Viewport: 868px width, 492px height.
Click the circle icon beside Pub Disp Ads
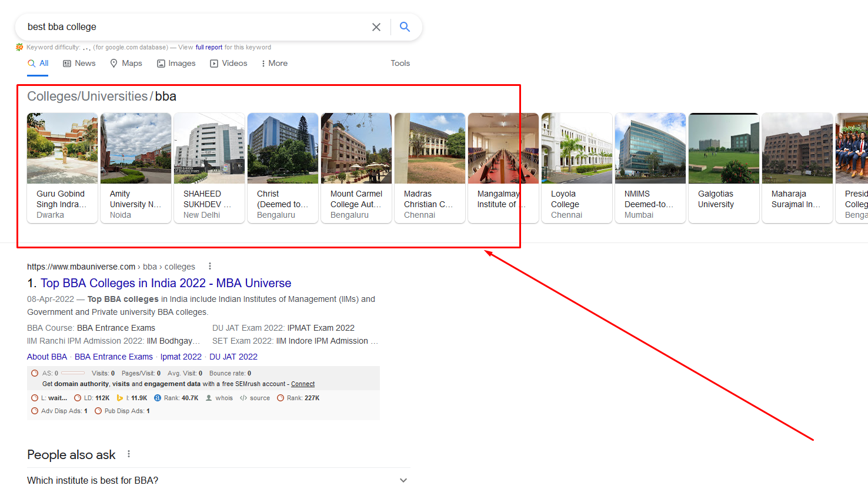coord(98,411)
